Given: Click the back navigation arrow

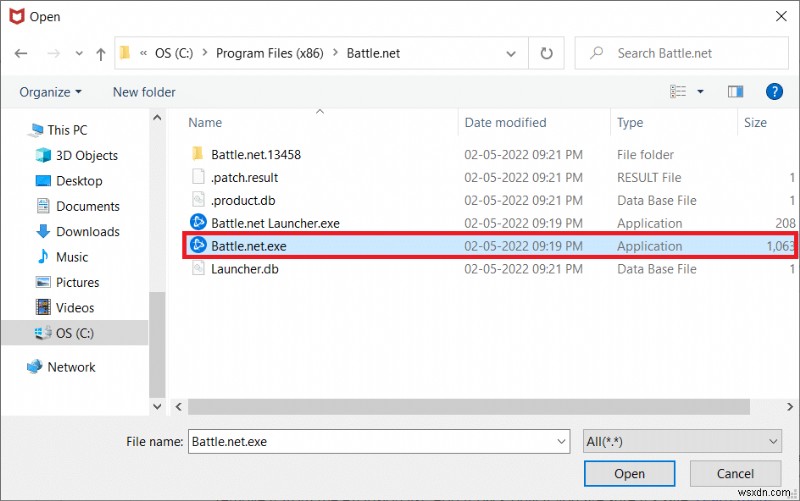Looking at the screenshot, I should [21, 53].
